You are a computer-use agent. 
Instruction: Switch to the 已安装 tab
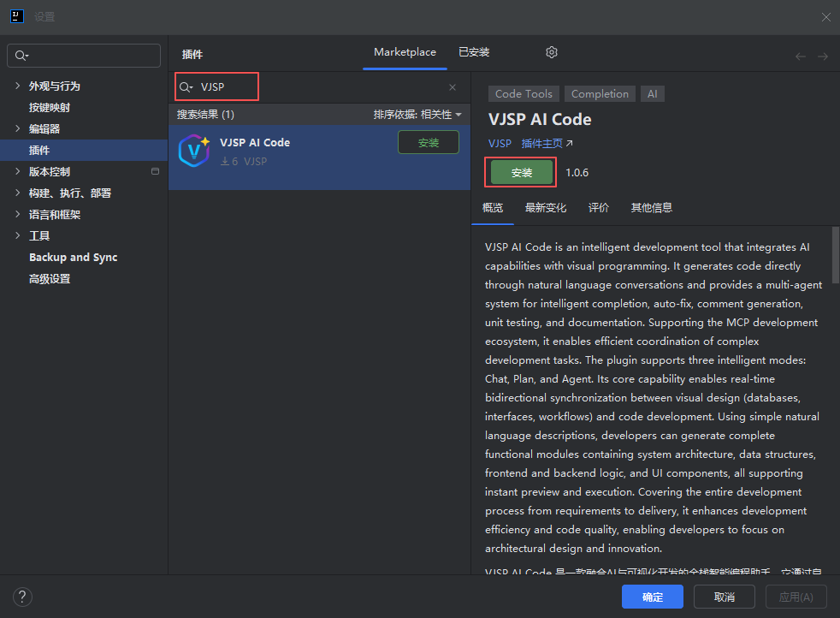pos(474,52)
